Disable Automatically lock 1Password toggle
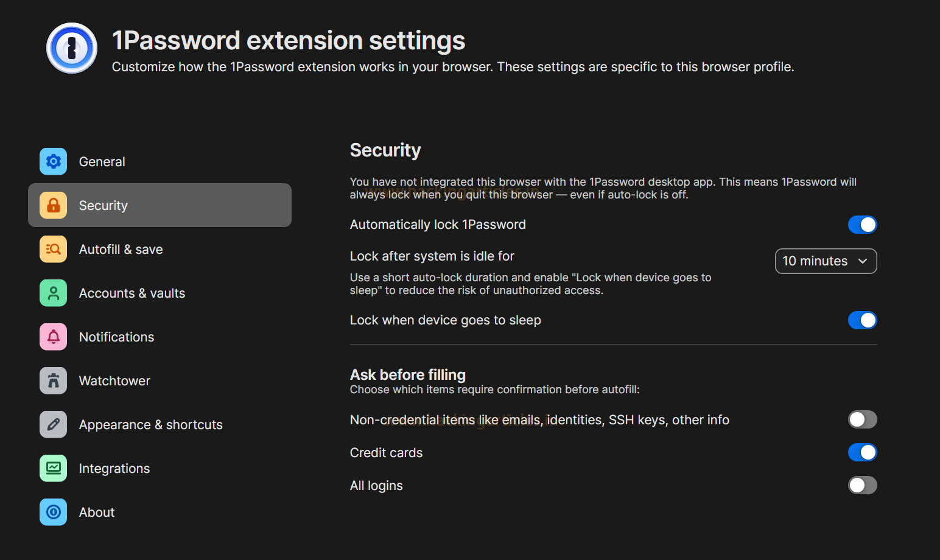This screenshot has width=940, height=560. [x=862, y=225]
